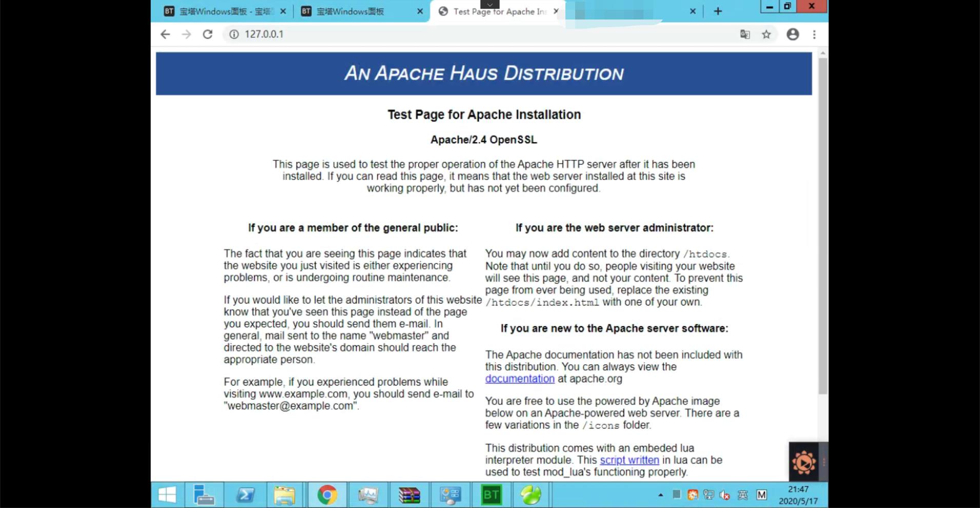Open the network status tray icon
The width and height of the screenshot is (980, 508).
[709, 495]
